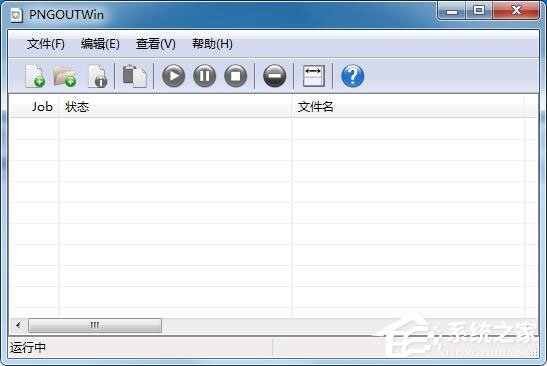Click the scrollbar's left arrow

pyautogui.click(x=18, y=325)
